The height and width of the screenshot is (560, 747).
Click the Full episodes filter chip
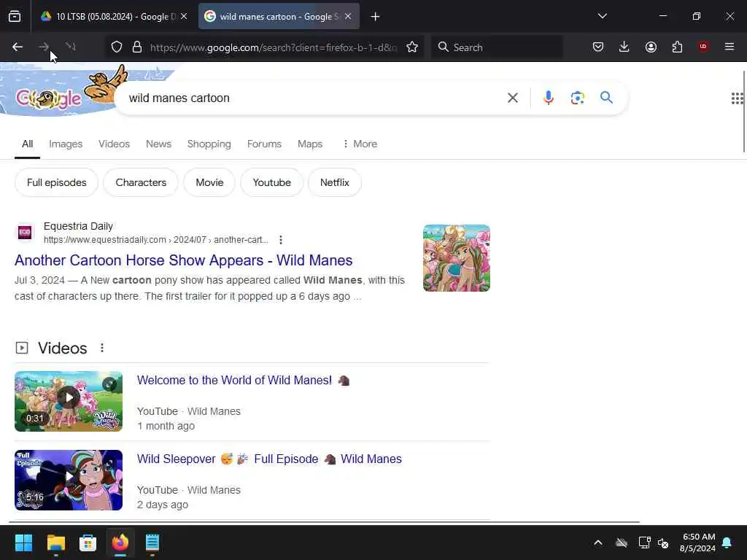coord(56,182)
